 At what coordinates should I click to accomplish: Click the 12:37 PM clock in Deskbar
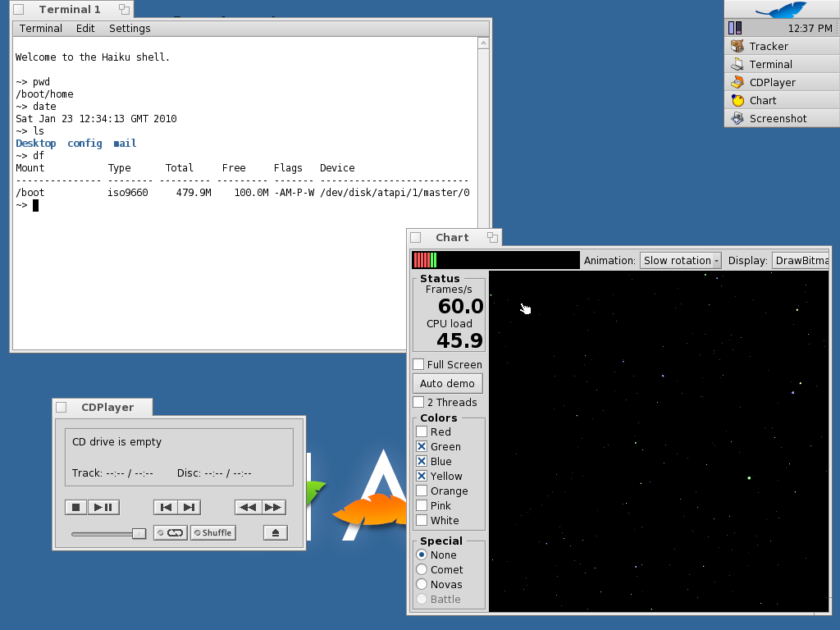810,29
